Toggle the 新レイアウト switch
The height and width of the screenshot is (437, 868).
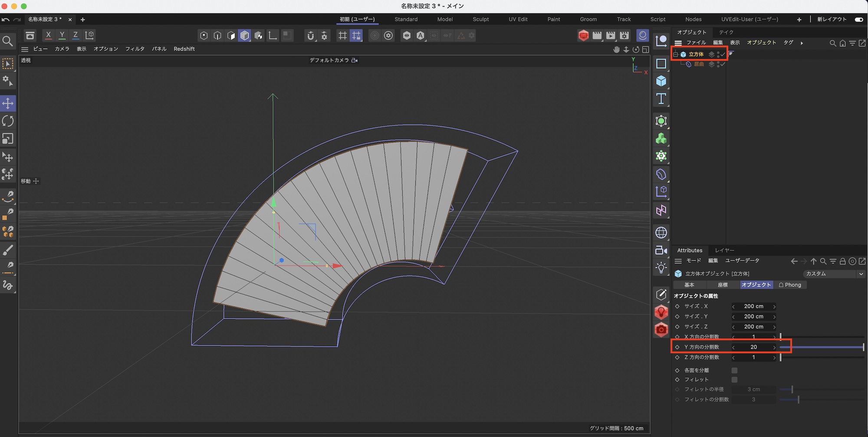858,20
